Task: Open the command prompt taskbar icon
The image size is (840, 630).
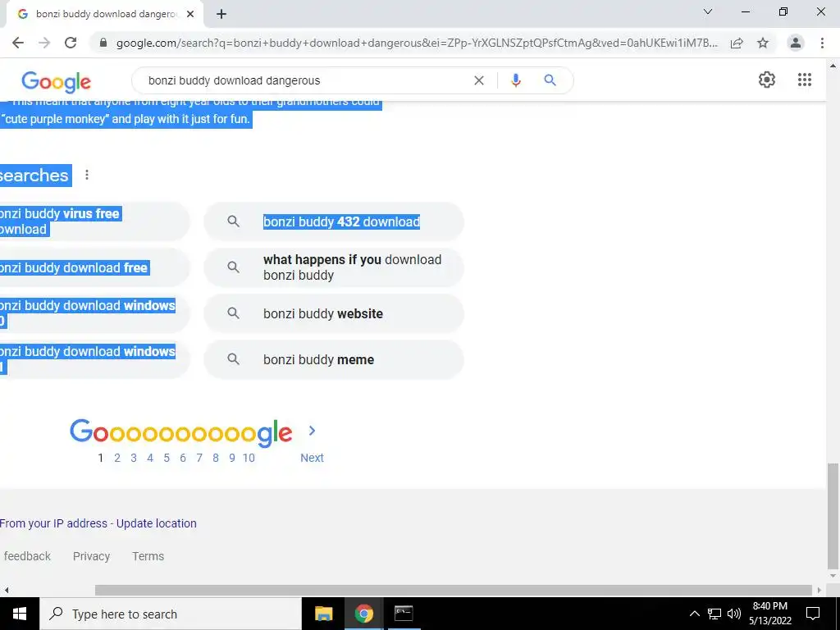Action: click(404, 614)
